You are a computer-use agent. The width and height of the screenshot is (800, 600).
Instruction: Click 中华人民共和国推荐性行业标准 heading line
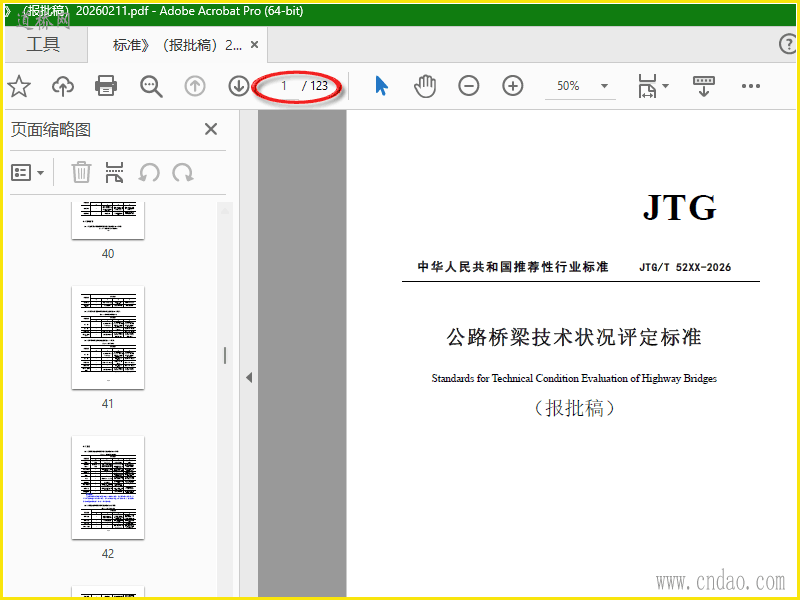point(513,267)
